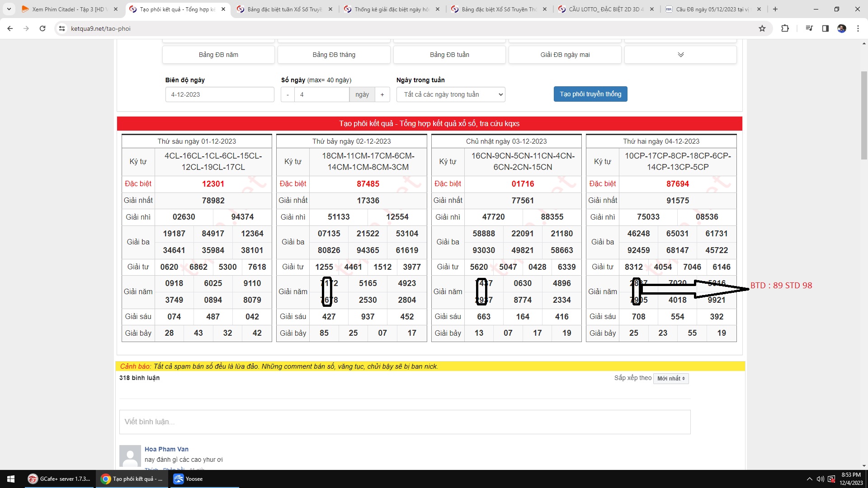
Task: Open the 'Mới nhất' sort dropdown
Action: coord(671,379)
